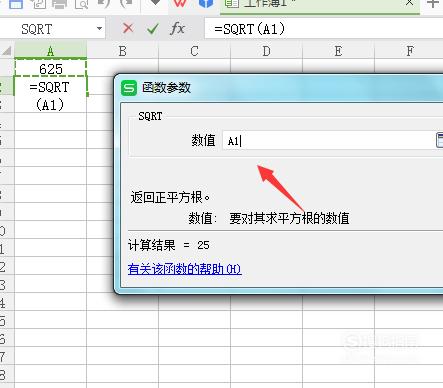Open the insert function fx dialog
Screen dimensions: 443x388
pos(177,29)
